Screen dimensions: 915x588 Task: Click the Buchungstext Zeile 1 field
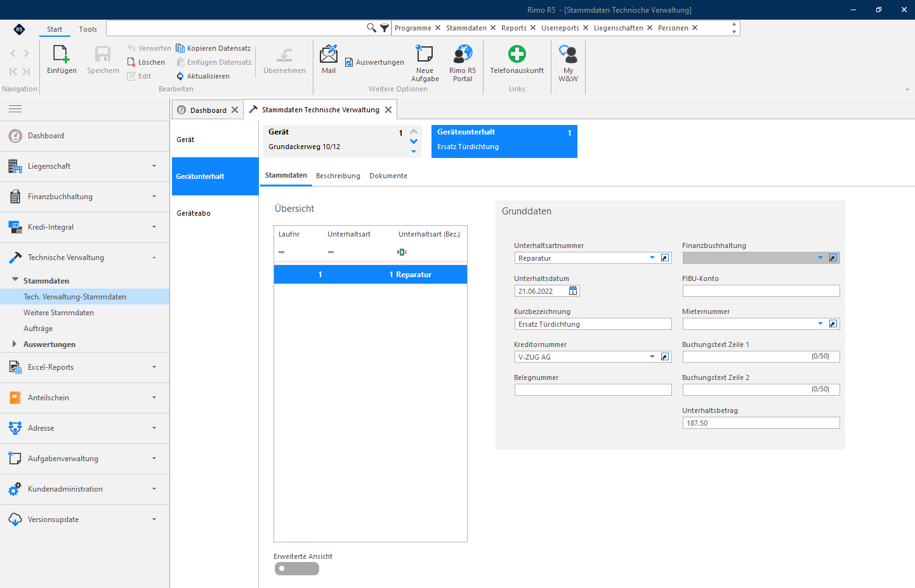coord(761,357)
